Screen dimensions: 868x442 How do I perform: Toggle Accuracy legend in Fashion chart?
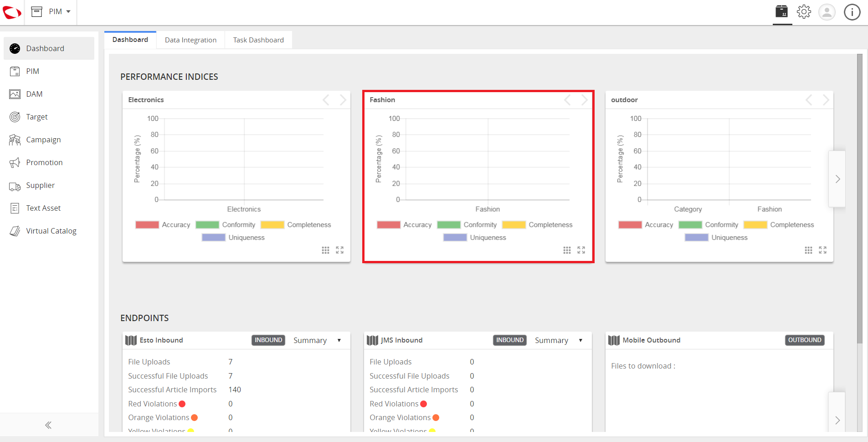pos(404,225)
